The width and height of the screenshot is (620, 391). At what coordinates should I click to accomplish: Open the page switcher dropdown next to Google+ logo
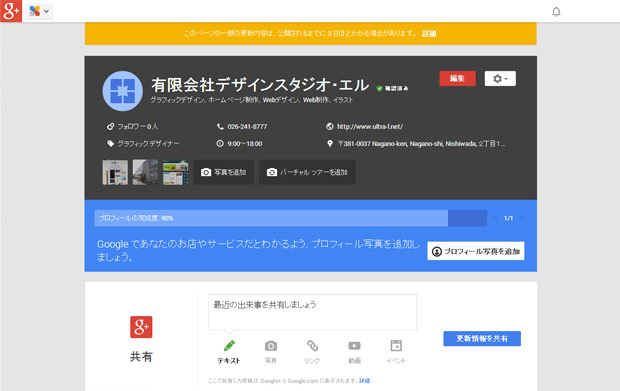[x=39, y=11]
